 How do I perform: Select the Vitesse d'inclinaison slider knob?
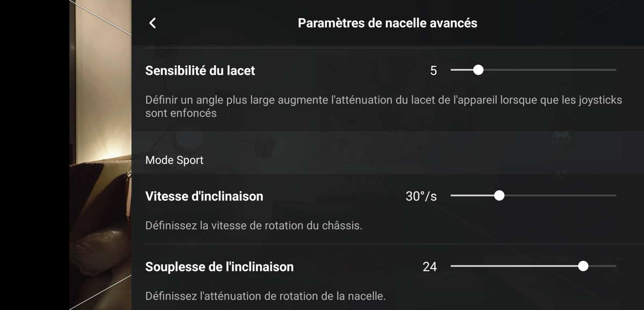pyautogui.click(x=499, y=196)
